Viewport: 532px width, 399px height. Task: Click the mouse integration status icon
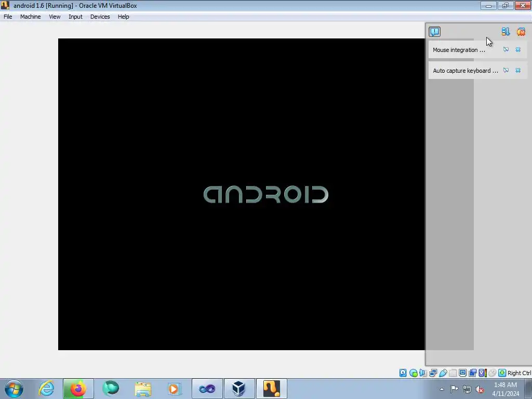coord(493,373)
